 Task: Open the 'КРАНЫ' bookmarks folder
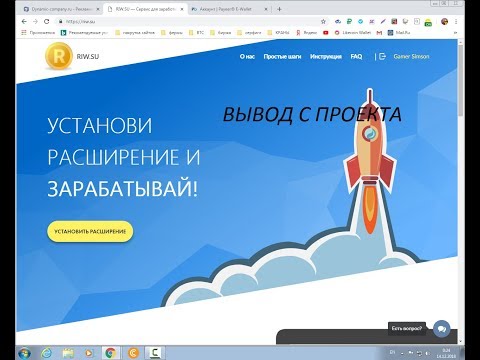coord(278,33)
